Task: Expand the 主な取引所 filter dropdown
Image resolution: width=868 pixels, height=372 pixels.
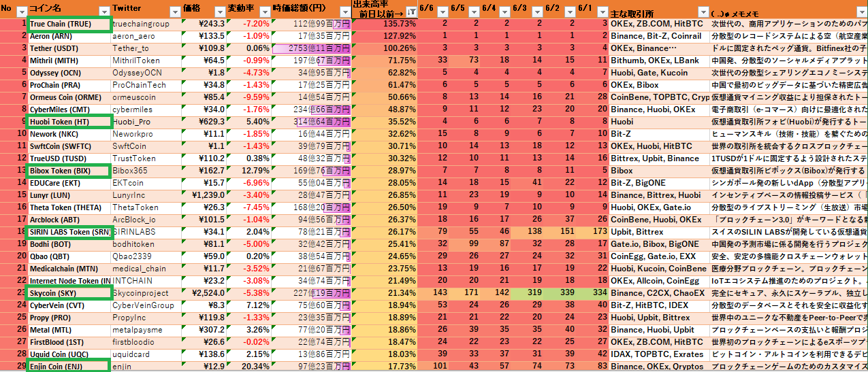Action: tap(703, 12)
